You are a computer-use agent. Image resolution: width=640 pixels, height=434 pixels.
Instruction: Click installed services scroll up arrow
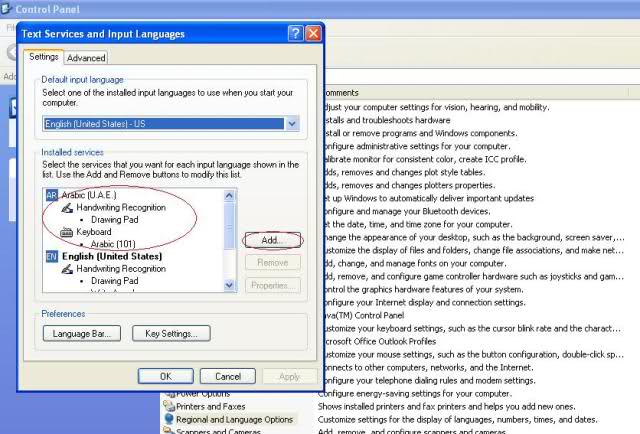(x=229, y=196)
